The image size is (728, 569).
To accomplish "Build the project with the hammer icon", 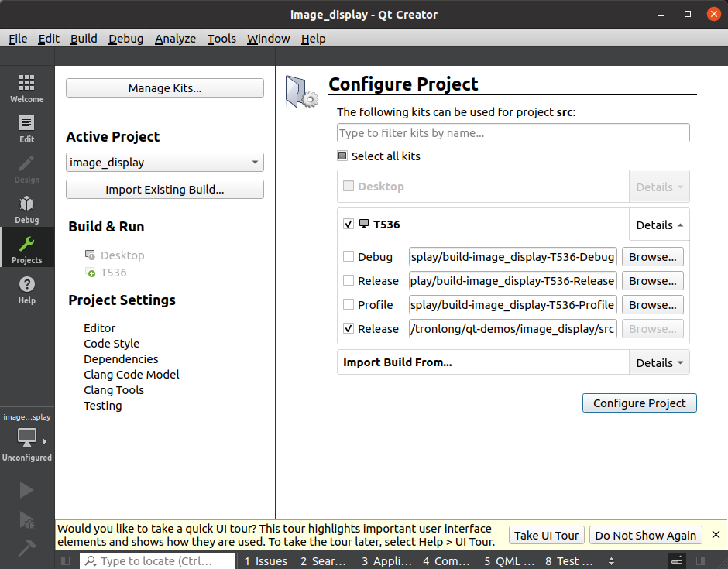I will click(26, 548).
